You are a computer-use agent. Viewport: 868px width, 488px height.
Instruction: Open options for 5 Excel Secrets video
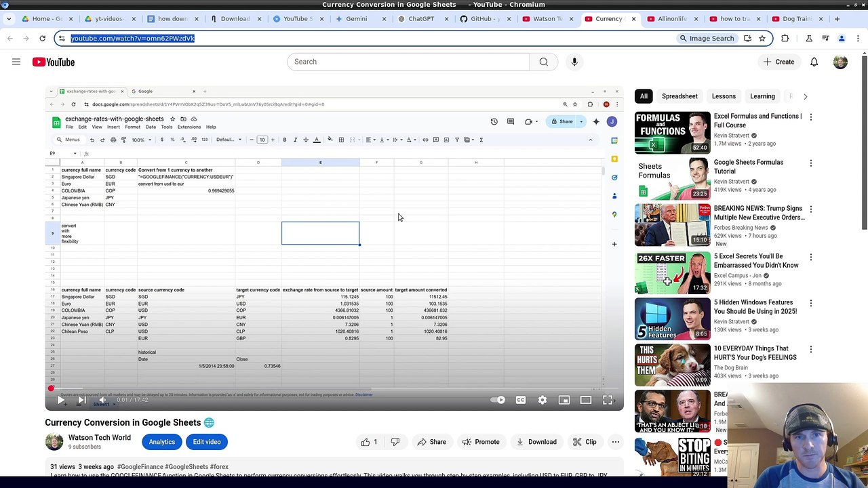[x=810, y=258]
